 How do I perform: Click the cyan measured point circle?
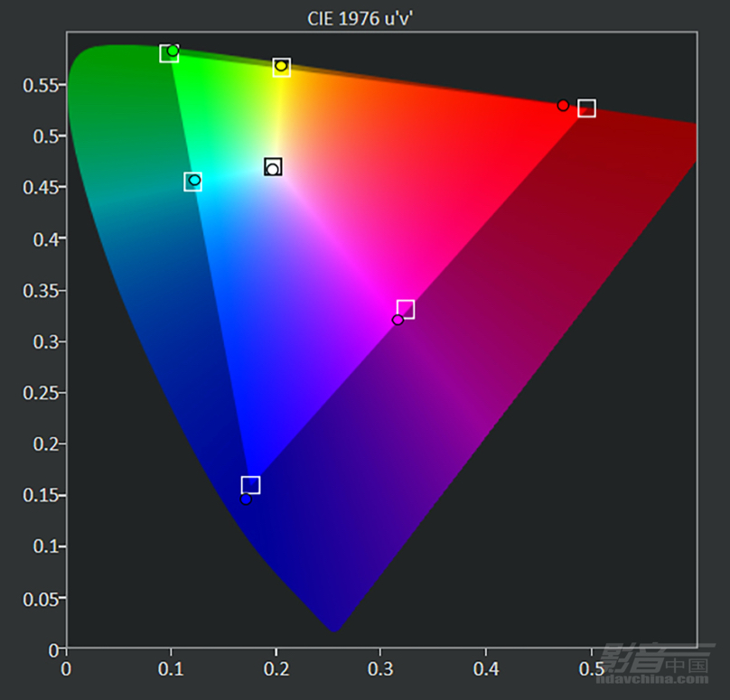coord(194,180)
